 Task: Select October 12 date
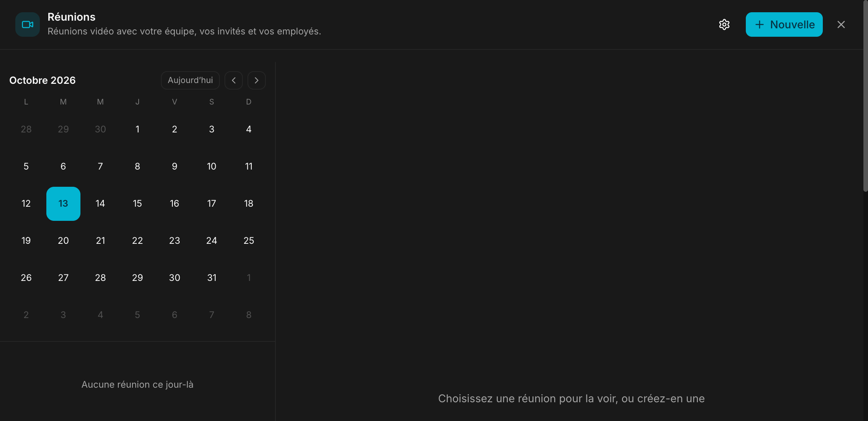point(26,204)
